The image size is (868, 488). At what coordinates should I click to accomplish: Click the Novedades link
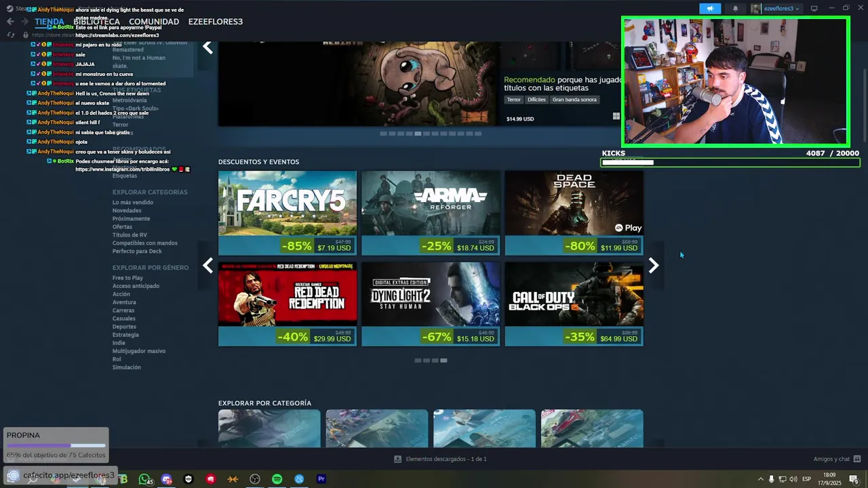[x=127, y=211]
